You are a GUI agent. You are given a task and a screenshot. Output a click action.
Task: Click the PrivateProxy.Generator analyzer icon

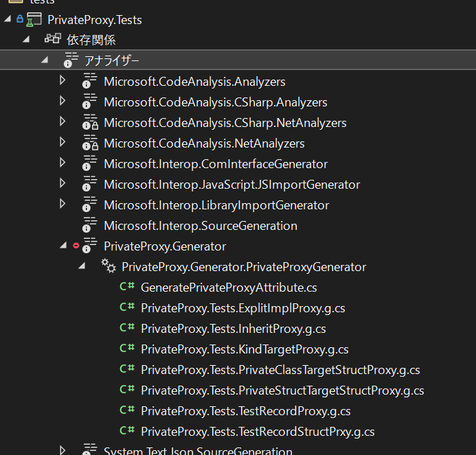[x=89, y=246]
